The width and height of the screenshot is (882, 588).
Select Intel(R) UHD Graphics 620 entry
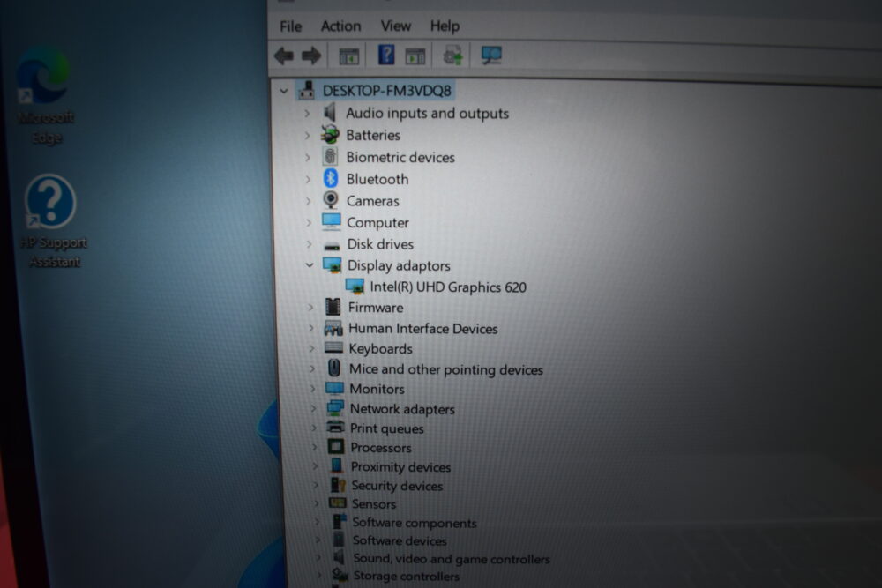(x=448, y=287)
